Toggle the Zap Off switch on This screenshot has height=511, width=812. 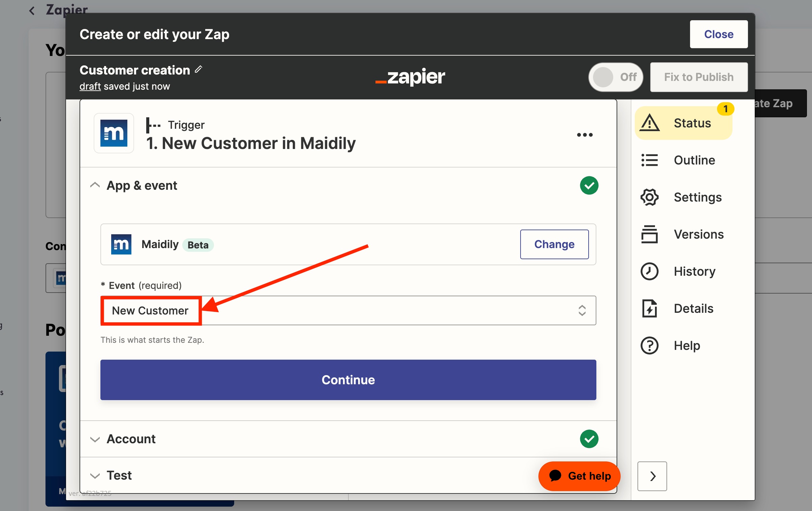616,77
